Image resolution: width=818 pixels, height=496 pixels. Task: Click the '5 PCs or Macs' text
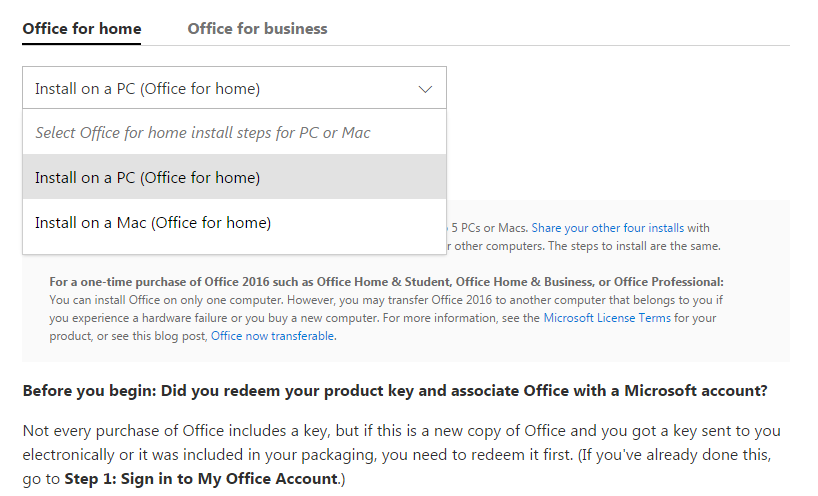(x=490, y=228)
